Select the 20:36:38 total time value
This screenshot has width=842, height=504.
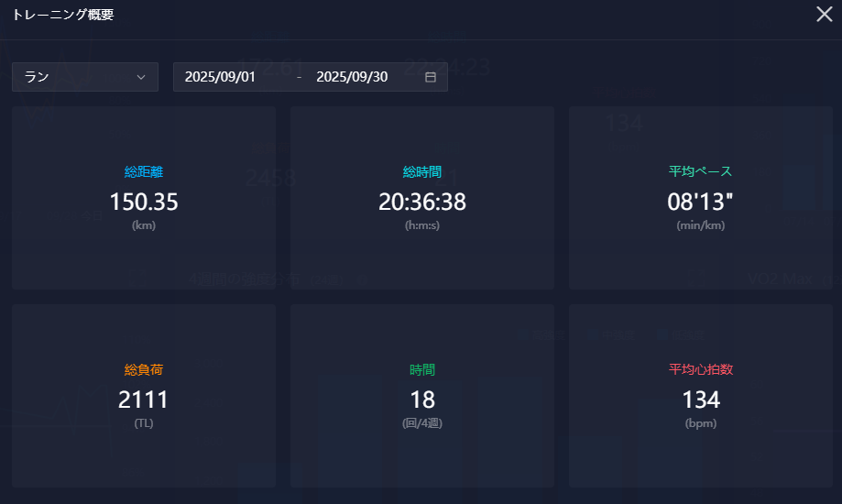[422, 202]
